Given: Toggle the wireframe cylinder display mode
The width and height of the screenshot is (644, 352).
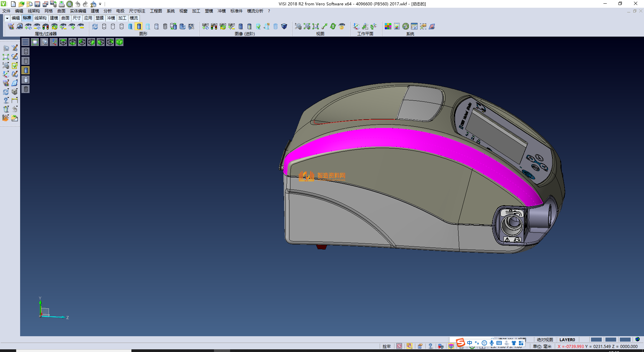Looking at the screenshot, I should pos(104,27).
